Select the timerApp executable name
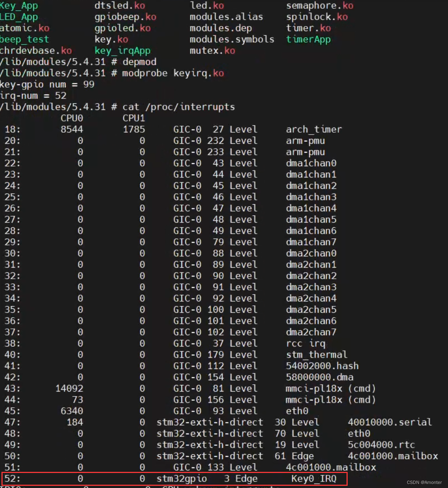448x488 pixels. coord(308,39)
